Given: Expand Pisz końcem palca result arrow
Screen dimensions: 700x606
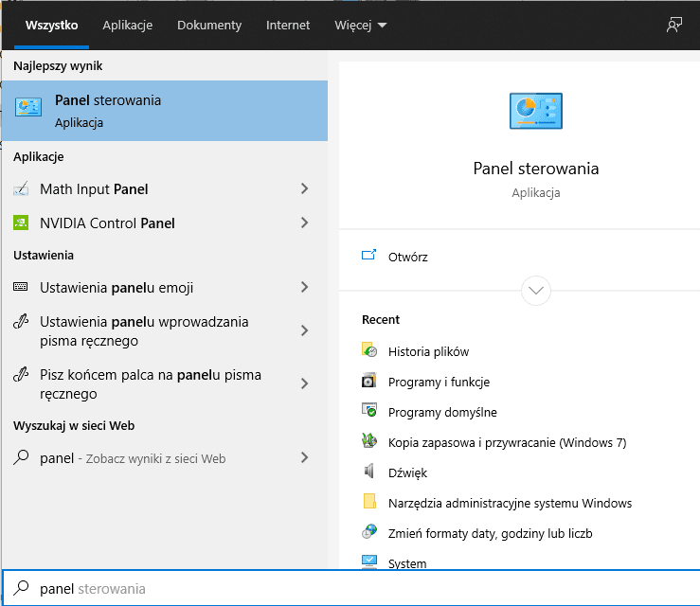Looking at the screenshot, I should click(x=304, y=383).
